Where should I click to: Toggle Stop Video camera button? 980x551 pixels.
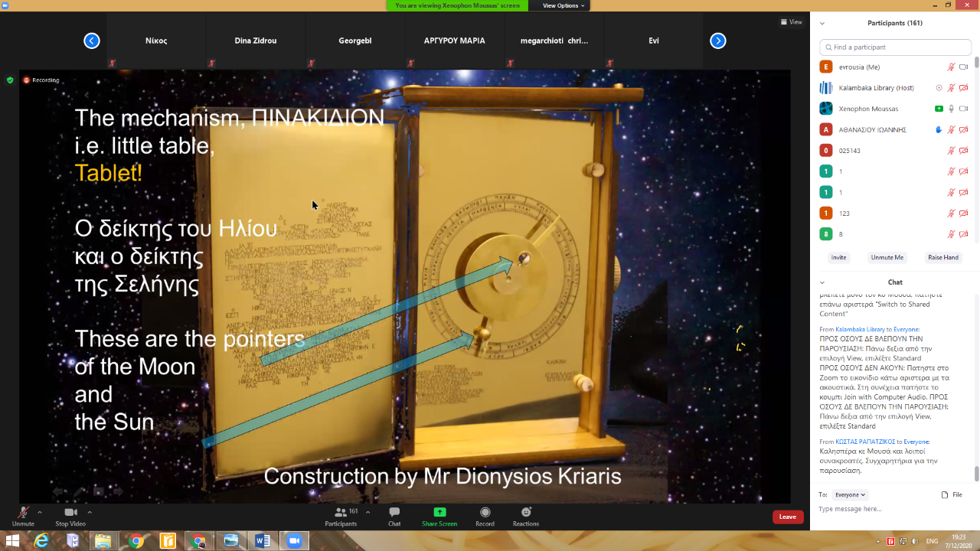coord(70,513)
